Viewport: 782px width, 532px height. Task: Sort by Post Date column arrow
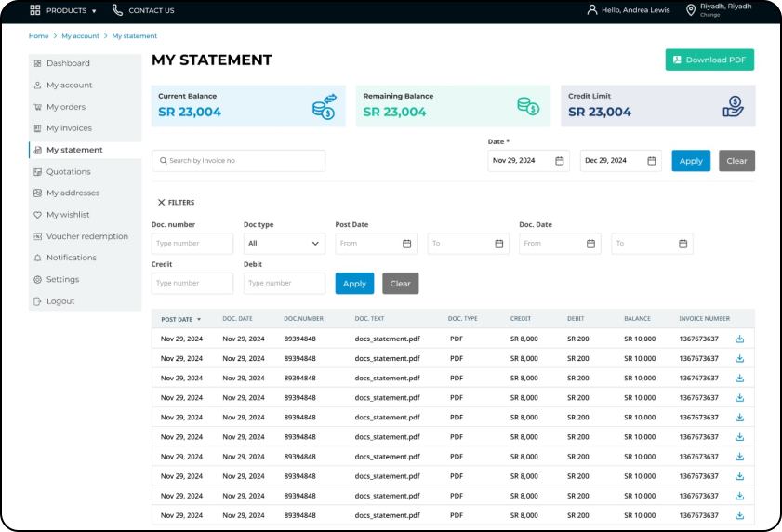tap(199, 319)
